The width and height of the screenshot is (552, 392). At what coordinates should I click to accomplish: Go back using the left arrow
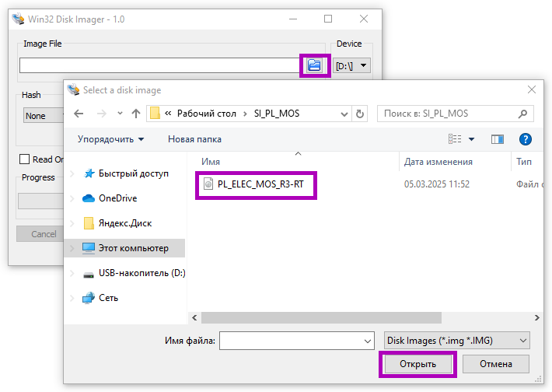click(79, 114)
